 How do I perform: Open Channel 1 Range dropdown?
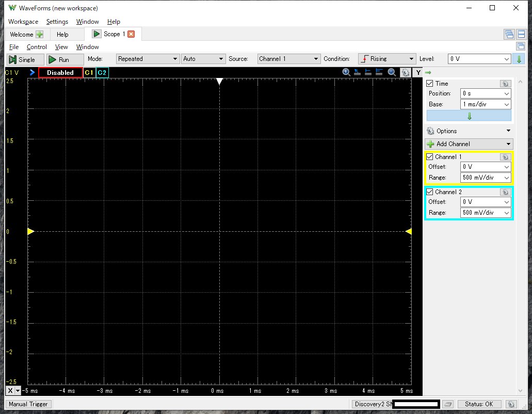(486, 178)
